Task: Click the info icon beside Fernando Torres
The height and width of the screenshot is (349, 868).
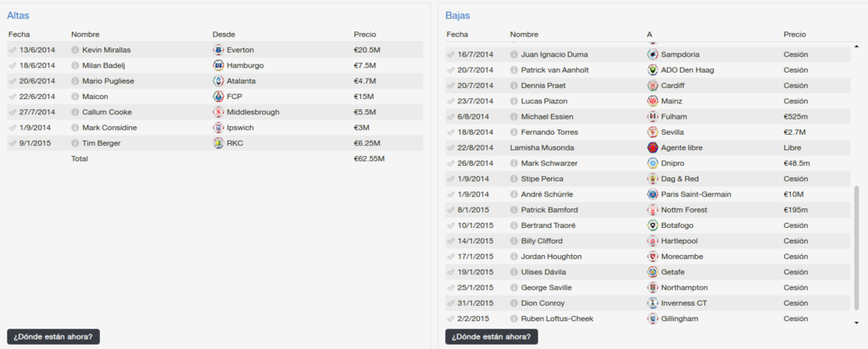Action: click(514, 132)
